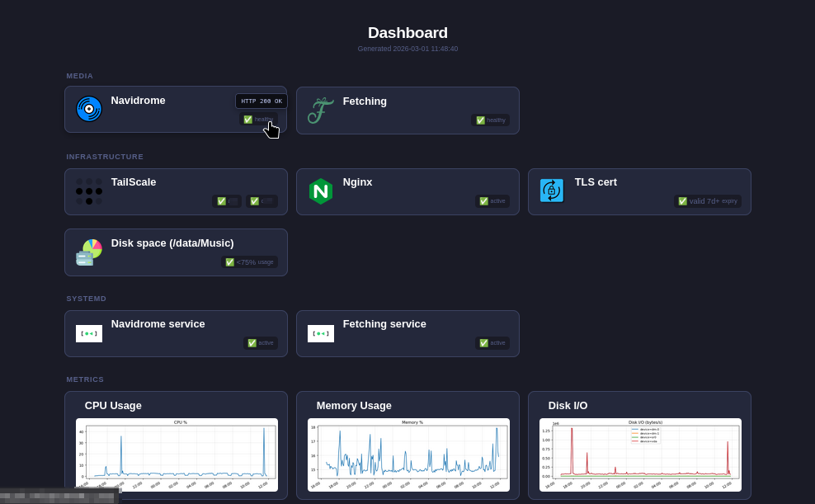Click the Disk I/O chart thumbnail
The image size is (815, 504).
(x=639, y=455)
